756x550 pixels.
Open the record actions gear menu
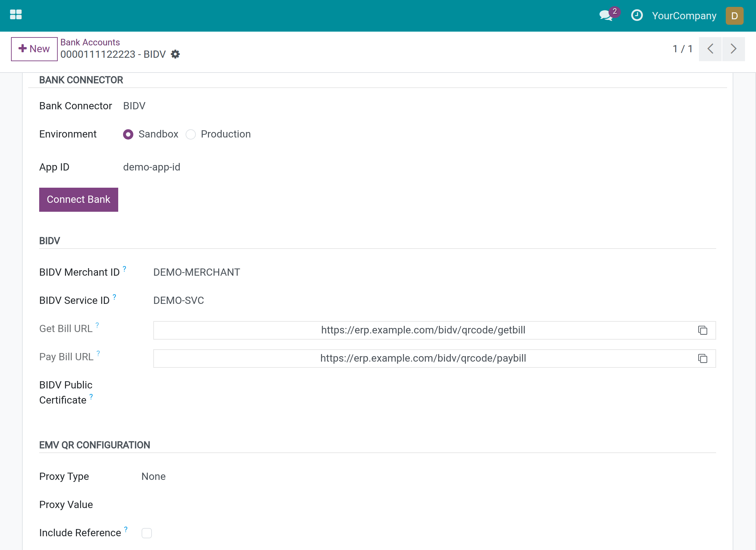175,54
